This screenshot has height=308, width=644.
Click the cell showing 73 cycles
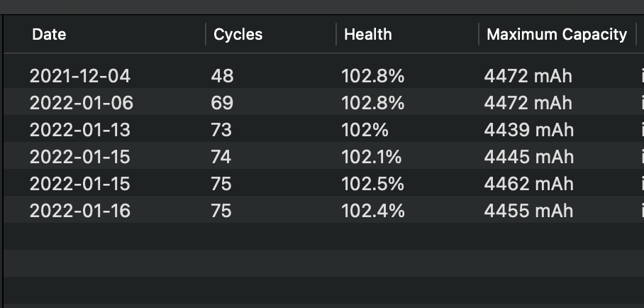tap(221, 130)
